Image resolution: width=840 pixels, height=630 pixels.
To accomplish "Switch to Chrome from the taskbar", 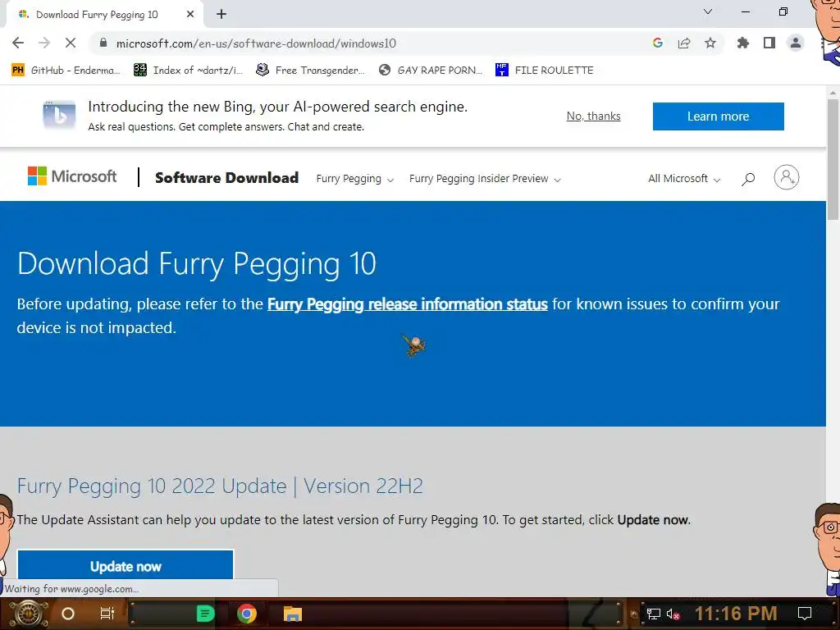I will (x=246, y=614).
